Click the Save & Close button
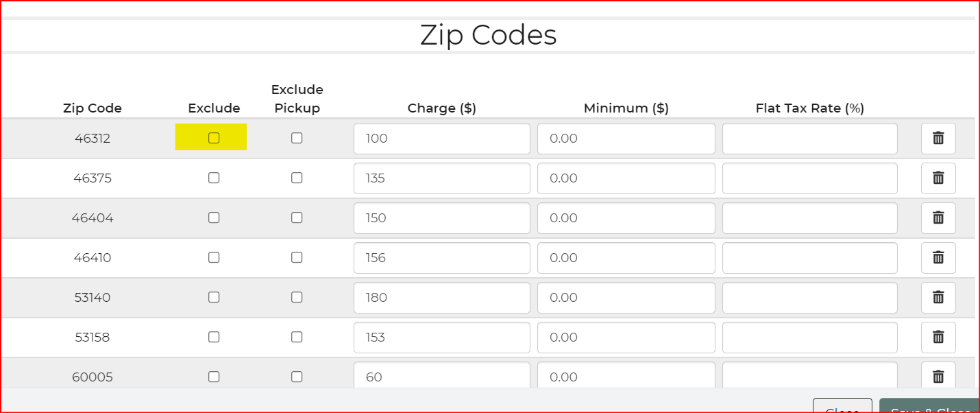The width and height of the screenshot is (980, 413). pos(929,407)
